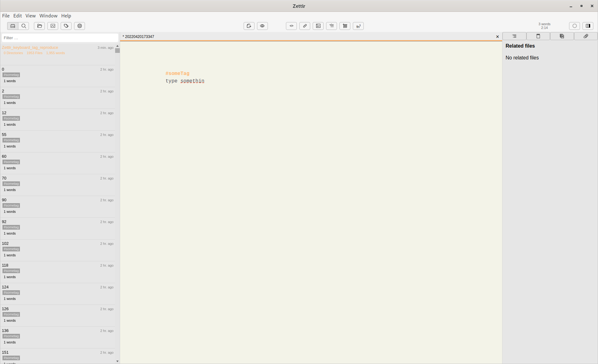Click in the Filter input field
Image resolution: width=598 pixels, height=364 pixels.
coord(60,38)
